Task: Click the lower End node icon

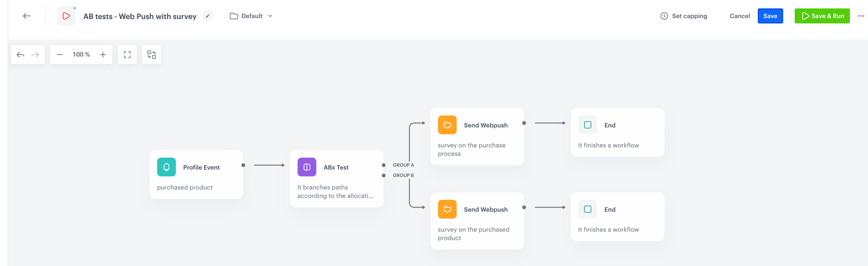Action: [587, 209]
